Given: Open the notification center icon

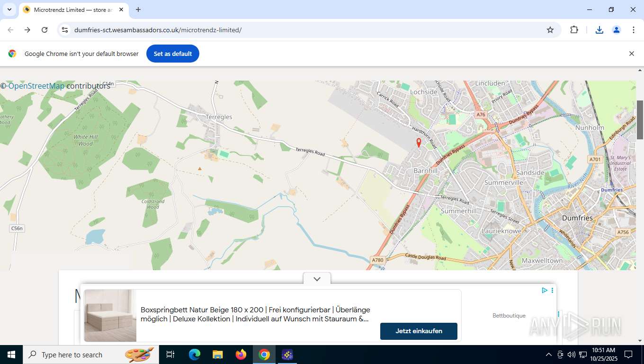Looking at the screenshot, I should pos(628,355).
